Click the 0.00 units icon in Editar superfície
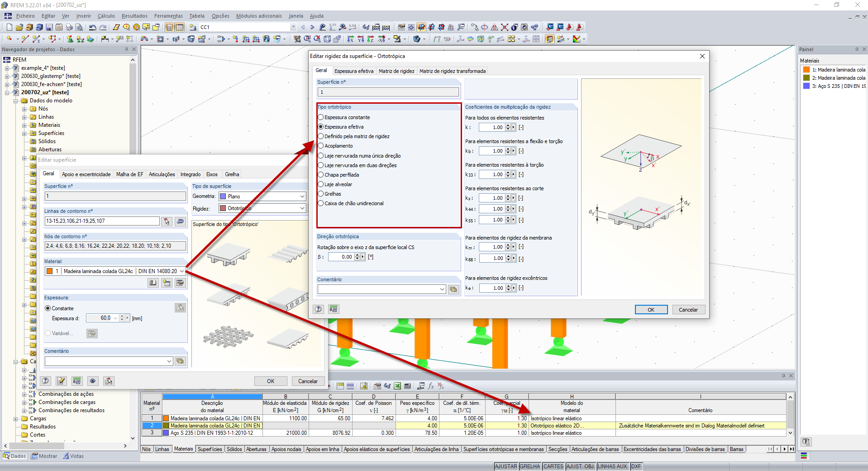This screenshot has height=471, width=868. (x=77, y=381)
